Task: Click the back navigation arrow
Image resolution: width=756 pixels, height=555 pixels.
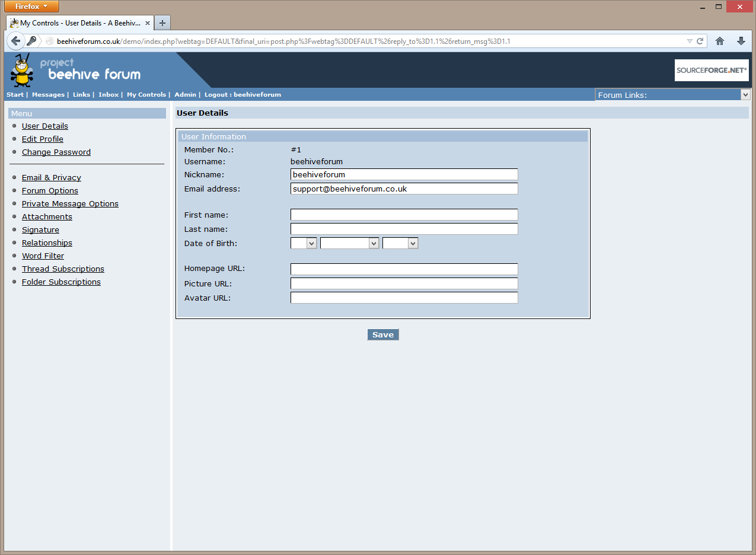Action: 15,41
